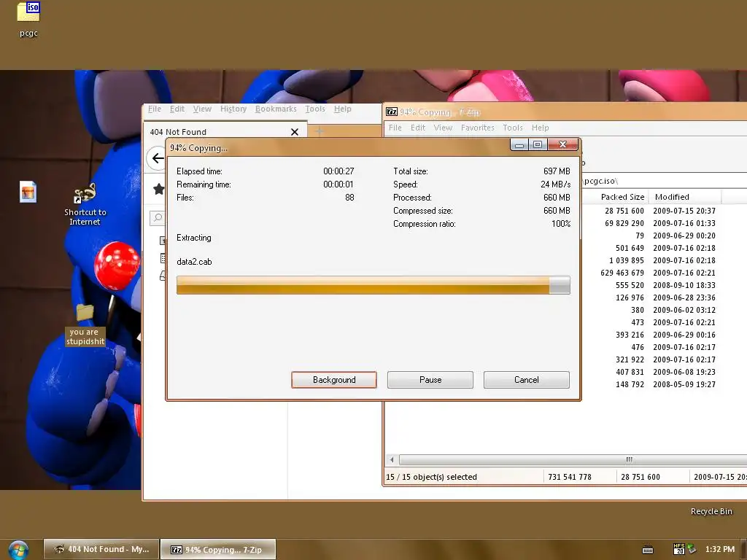
Task: Select row with packed size 1 039 895
Action: tap(664, 260)
